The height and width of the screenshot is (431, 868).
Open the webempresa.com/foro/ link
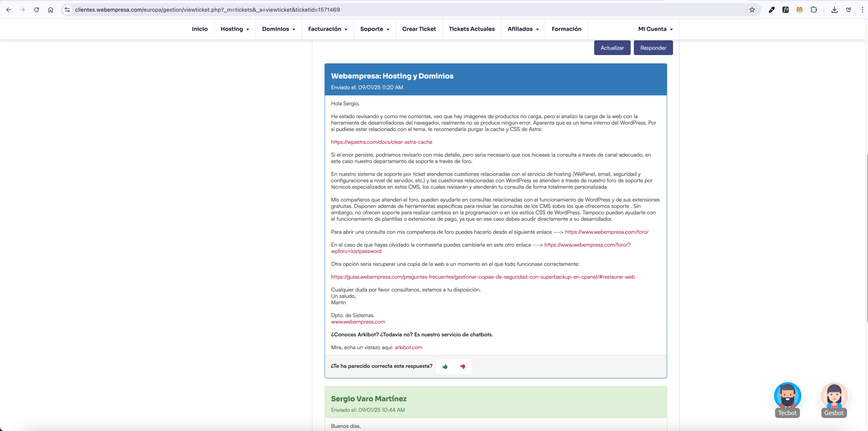[x=607, y=232]
